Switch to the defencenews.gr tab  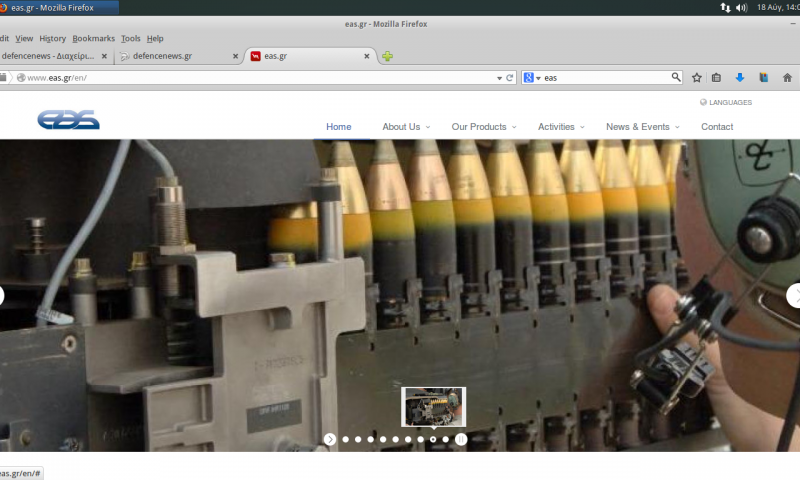point(162,56)
